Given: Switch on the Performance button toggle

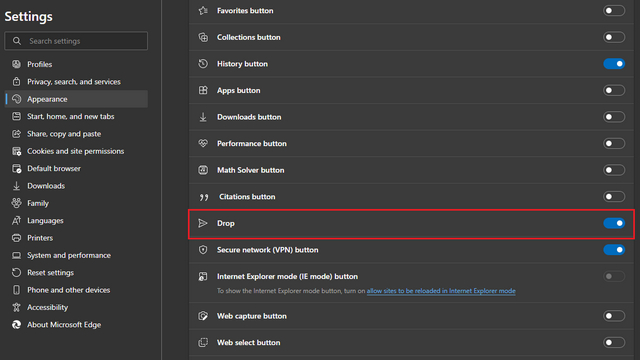Looking at the screenshot, I should pos(614,144).
